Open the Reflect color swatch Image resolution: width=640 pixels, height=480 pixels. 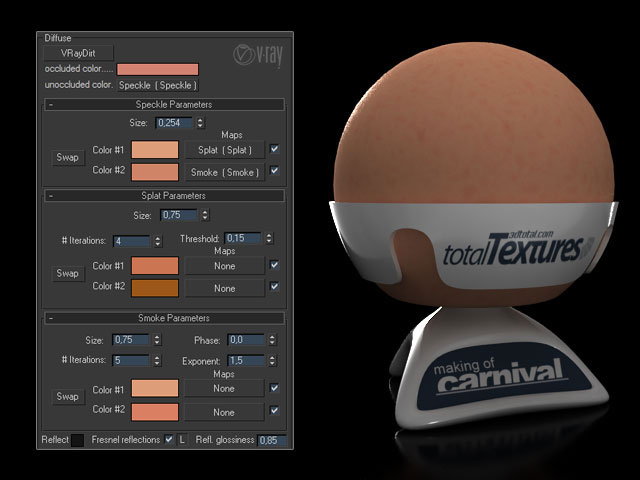tap(77, 440)
